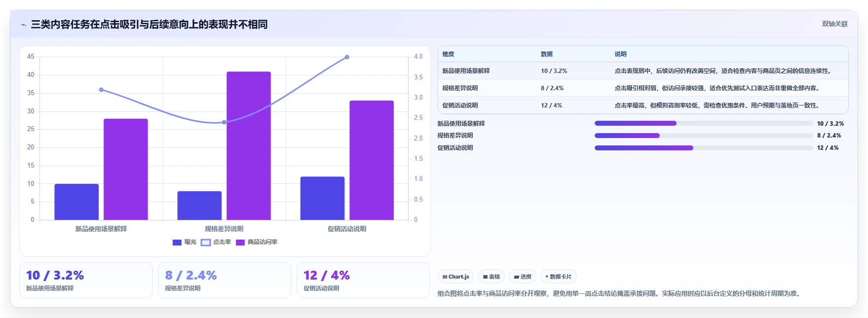Select the 新品使用场景解释 table row name
The width and height of the screenshot is (868, 318).
466,71
